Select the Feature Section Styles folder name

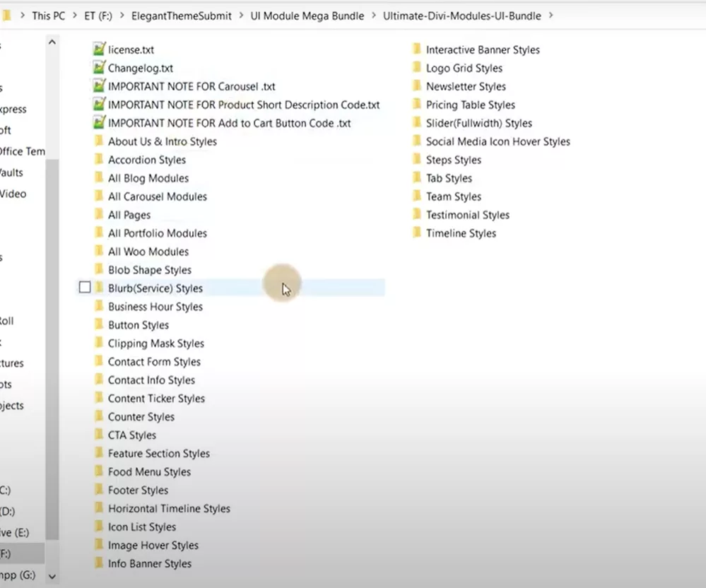(159, 454)
